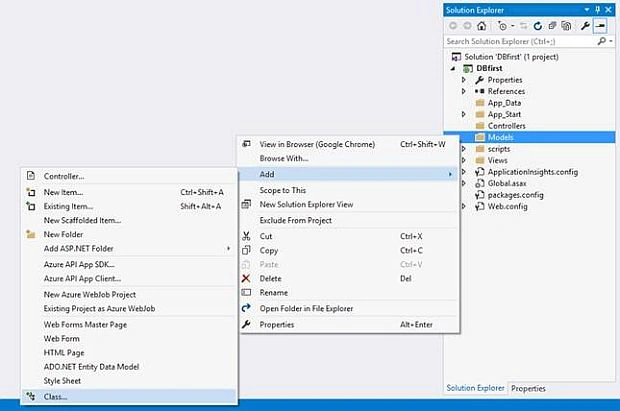Toggle the Preview Selected Items button
Screen dimensions: 620x411
600,26
